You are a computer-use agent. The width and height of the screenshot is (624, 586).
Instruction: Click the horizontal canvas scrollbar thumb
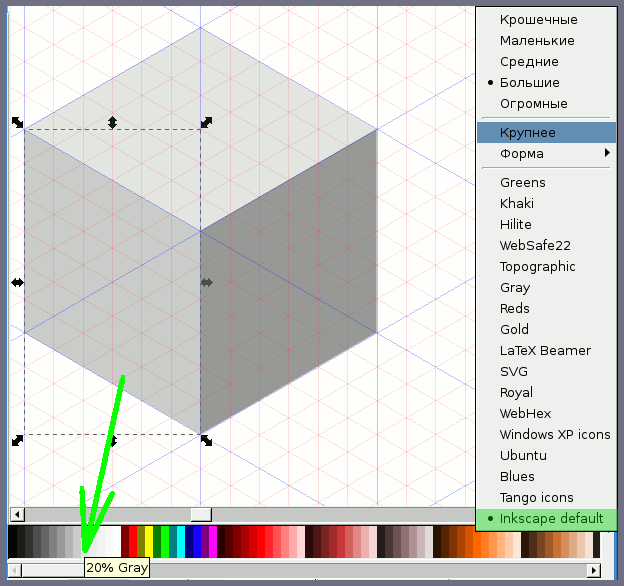[x=201, y=514]
